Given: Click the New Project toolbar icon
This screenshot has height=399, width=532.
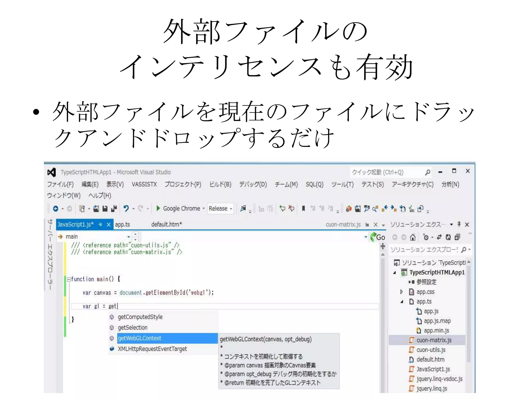Looking at the screenshot, I should 82,209.
